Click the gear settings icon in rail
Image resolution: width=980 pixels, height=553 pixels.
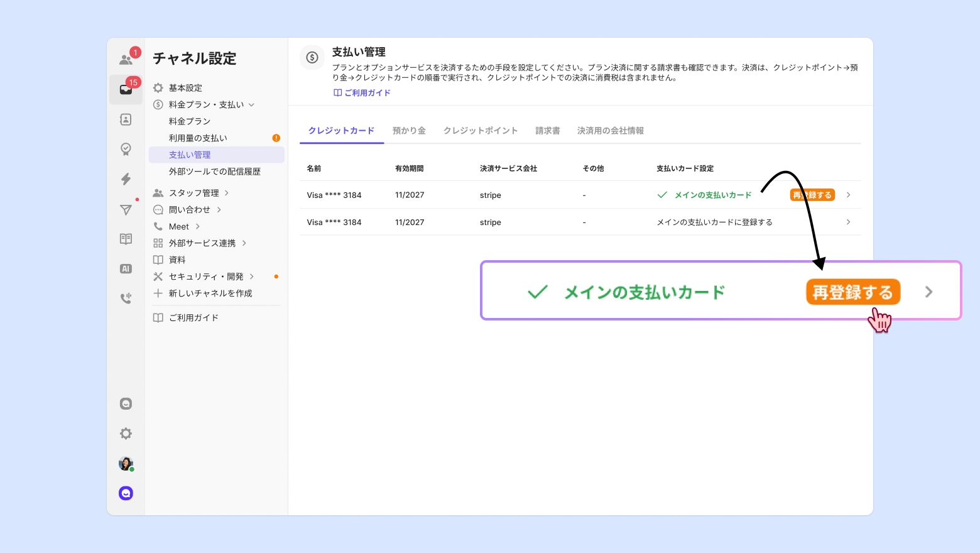pyautogui.click(x=126, y=434)
